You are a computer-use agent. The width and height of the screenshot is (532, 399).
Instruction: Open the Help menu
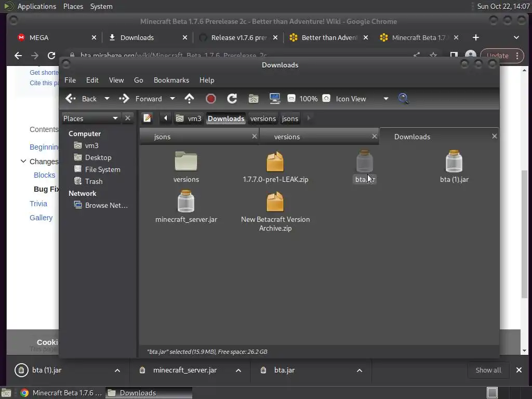[207, 80]
